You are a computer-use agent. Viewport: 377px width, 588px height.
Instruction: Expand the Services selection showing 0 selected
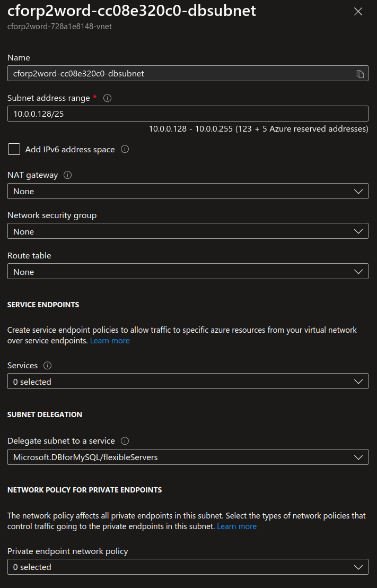point(188,381)
